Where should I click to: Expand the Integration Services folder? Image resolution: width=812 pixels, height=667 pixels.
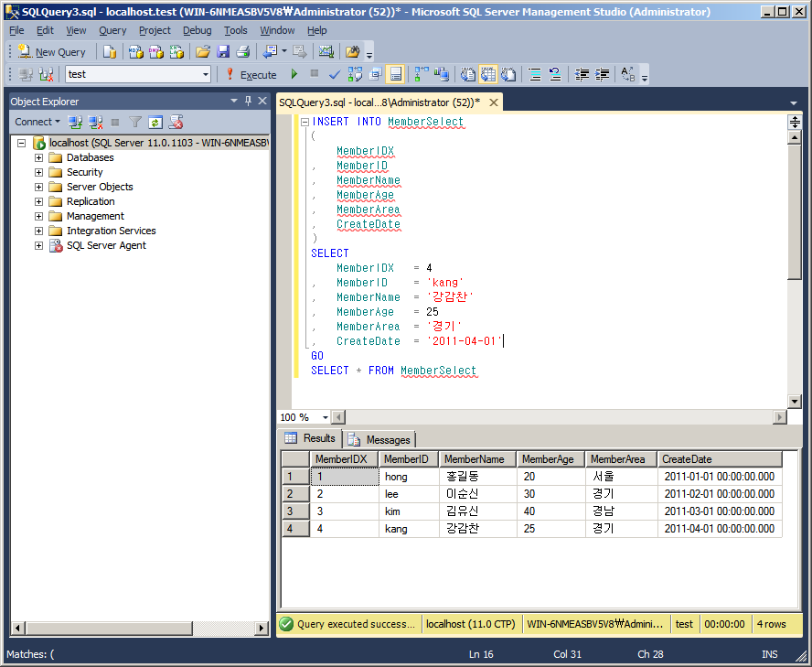click(x=38, y=231)
